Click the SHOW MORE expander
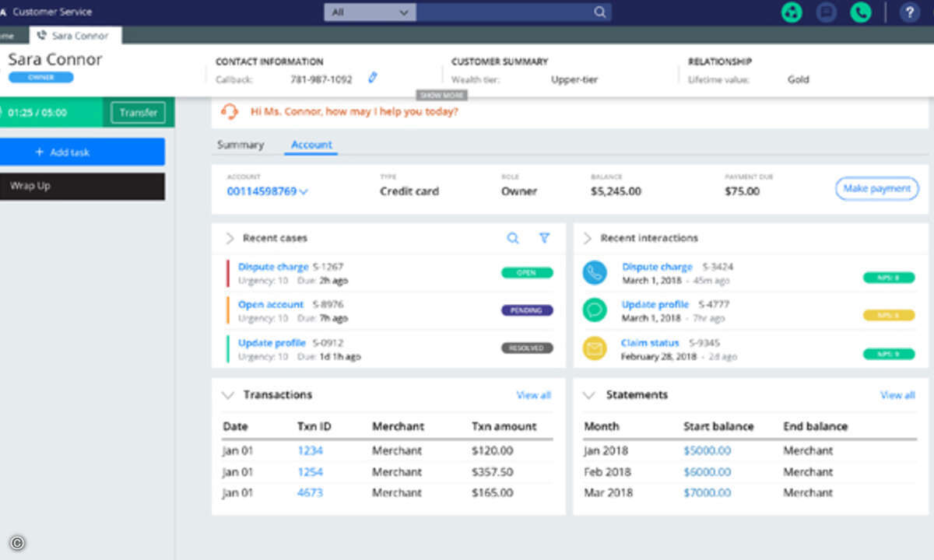Viewport: 934px width, 560px height. (x=442, y=95)
